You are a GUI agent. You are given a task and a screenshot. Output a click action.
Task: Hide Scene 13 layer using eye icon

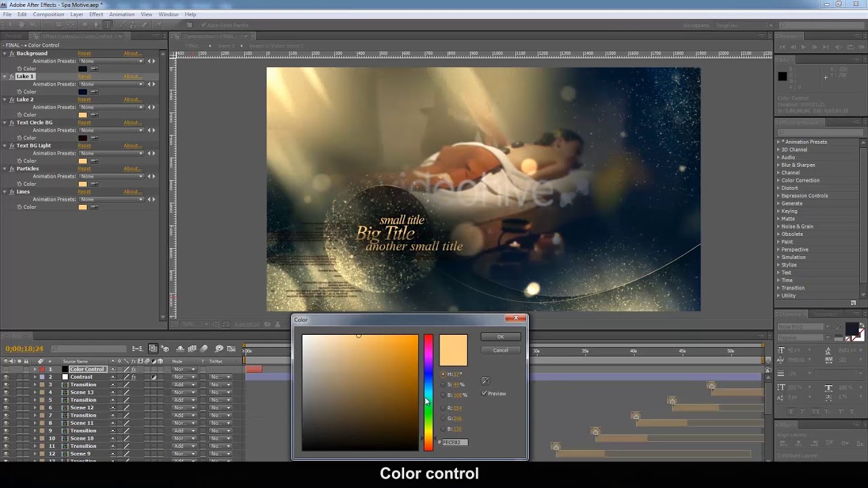(6, 392)
